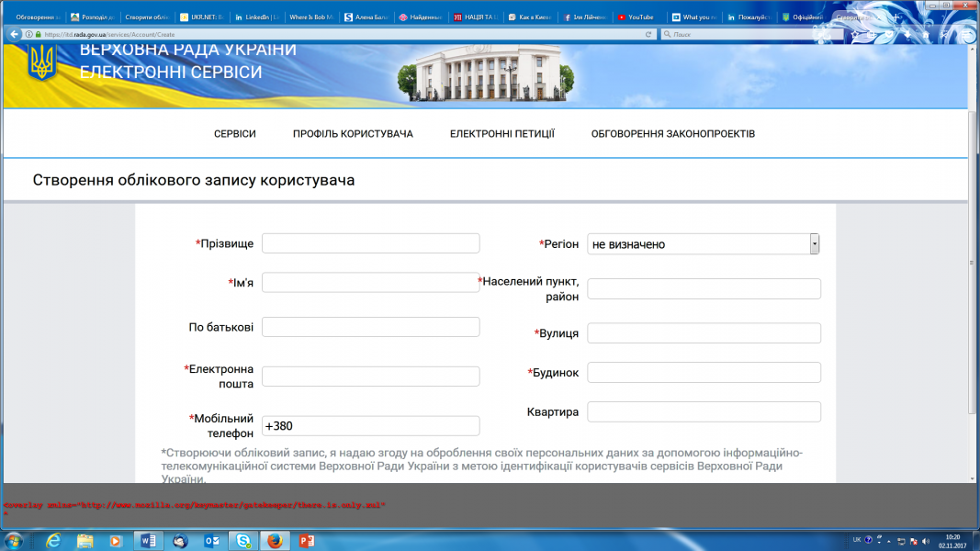
Task: Click into the Прізвище text field
Action: 370,243
